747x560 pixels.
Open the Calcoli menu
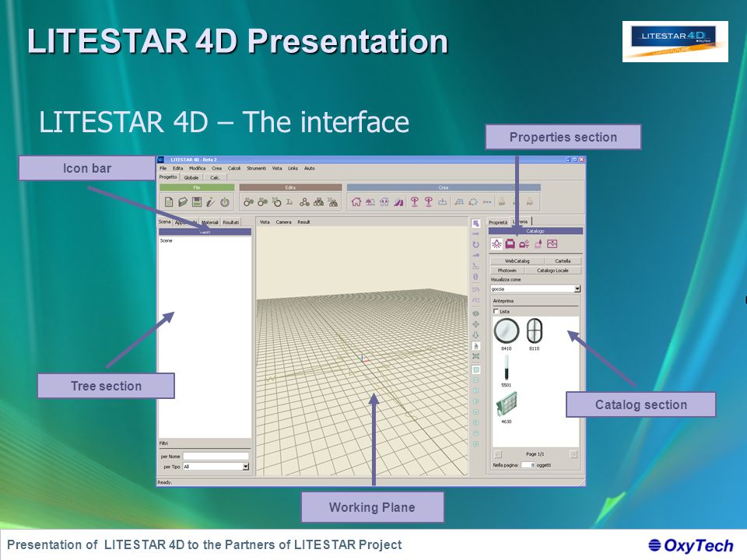(234, 169)
